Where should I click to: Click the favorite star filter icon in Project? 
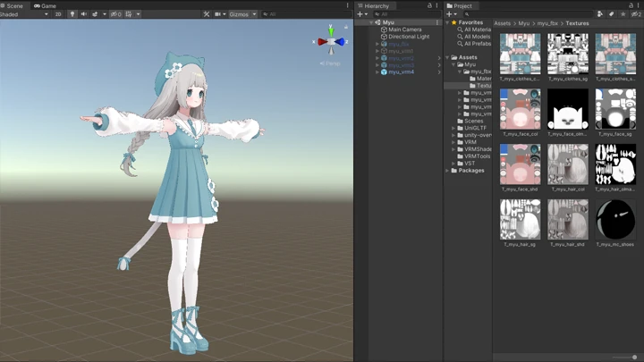pyautogui.click(x=624, y=14)
